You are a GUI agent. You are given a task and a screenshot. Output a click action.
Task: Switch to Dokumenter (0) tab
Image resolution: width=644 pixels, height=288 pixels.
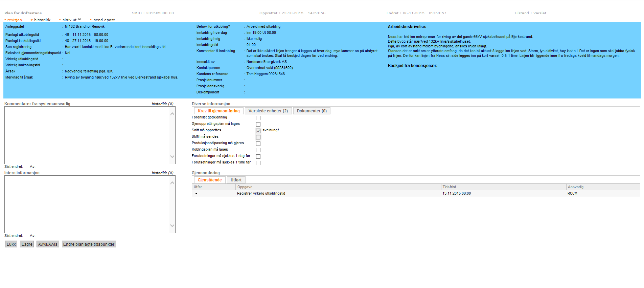click(x=312, y=111)
